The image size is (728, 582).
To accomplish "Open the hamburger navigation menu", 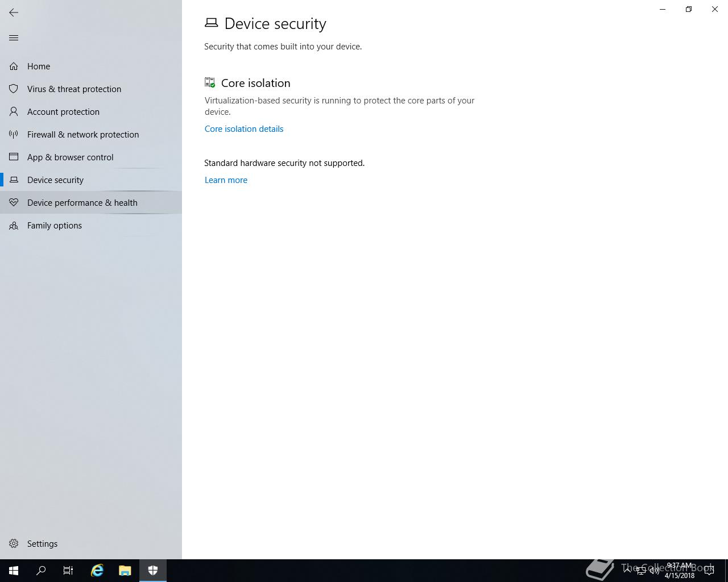I will (14, 38).
